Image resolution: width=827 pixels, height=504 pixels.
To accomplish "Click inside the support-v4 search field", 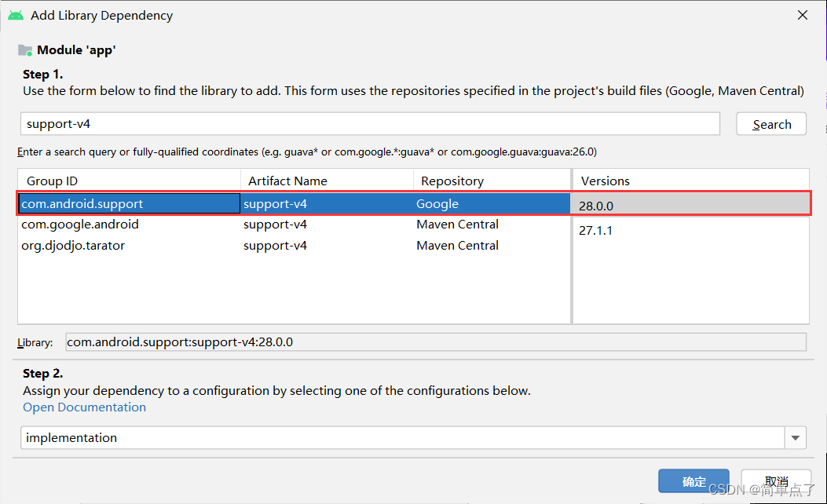I will coord(314,123).
